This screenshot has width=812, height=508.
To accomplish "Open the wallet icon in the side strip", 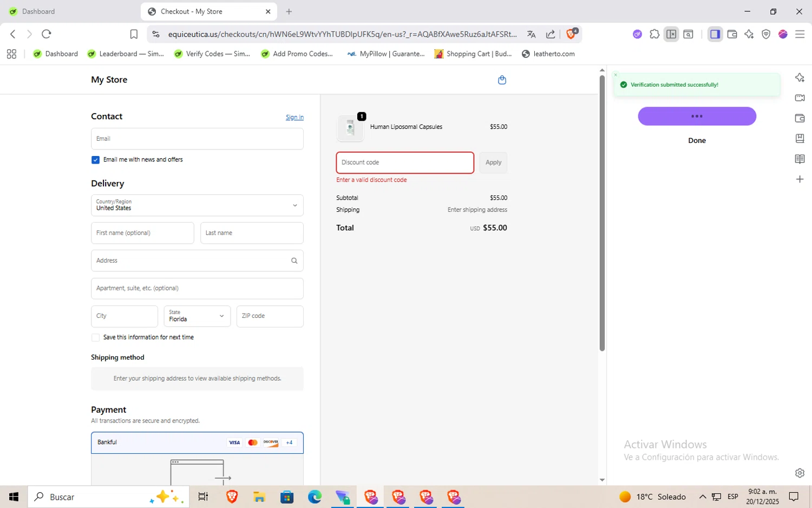I will pos(800,118).
